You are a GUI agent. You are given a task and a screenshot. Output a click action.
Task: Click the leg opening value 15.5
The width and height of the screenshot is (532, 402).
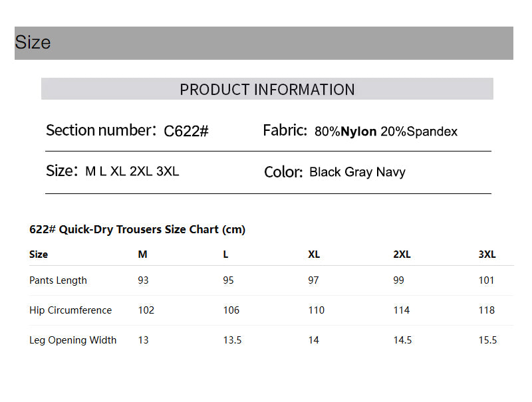pyautogui.click(x=487, y=340)
